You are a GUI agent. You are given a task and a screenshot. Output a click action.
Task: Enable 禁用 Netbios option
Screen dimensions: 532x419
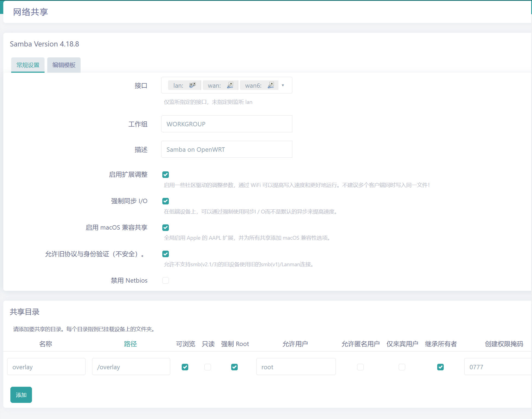[166, 280]
